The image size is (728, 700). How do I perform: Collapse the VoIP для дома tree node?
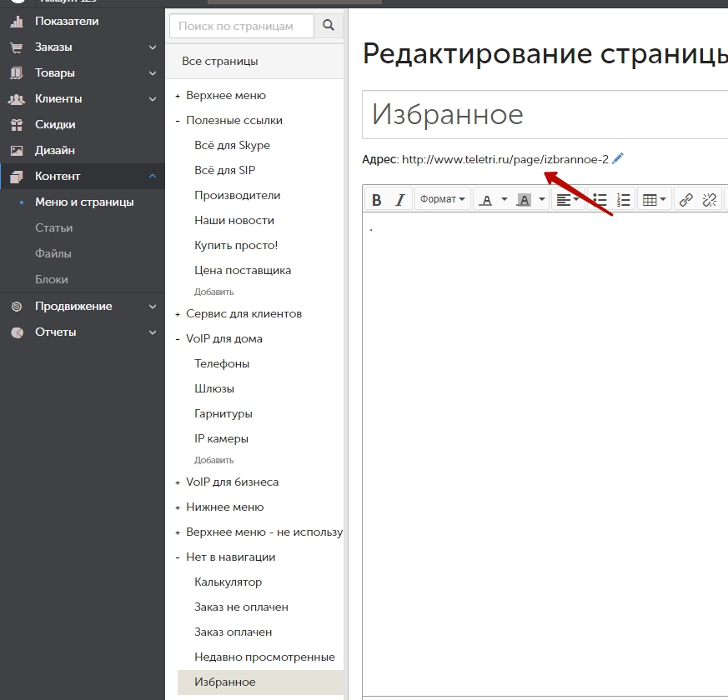(x=178, y=339)
